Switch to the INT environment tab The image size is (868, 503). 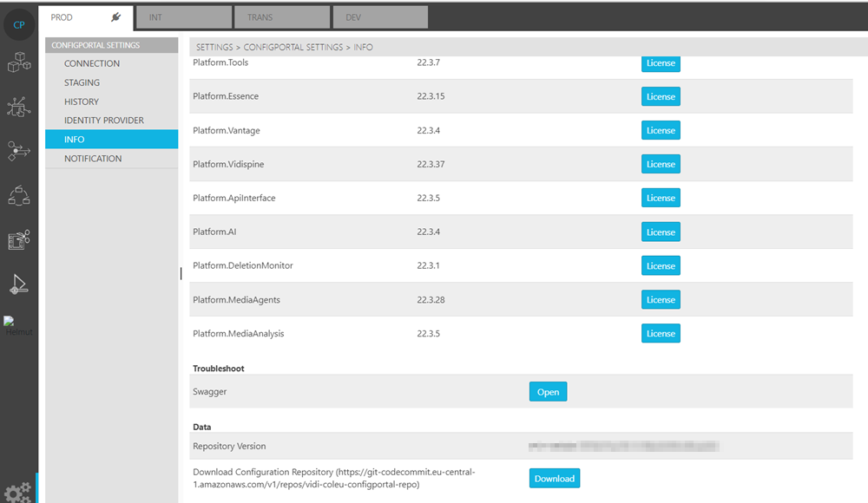click(x=184, y=17)
